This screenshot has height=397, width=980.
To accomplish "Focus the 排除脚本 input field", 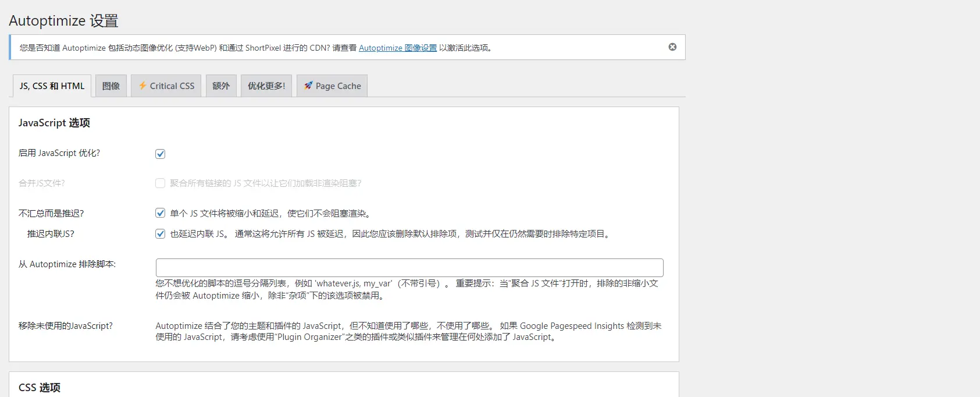I will [409, 268].
